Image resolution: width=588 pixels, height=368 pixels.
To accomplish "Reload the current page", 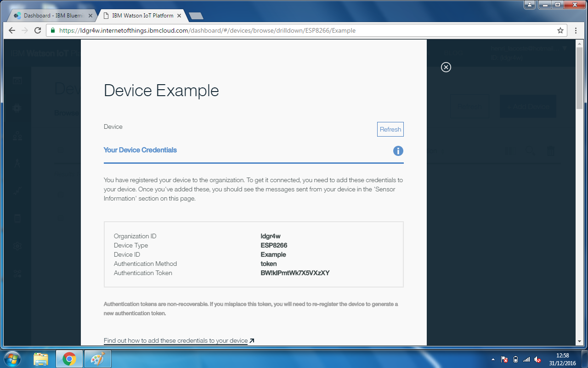I will 38,31.
